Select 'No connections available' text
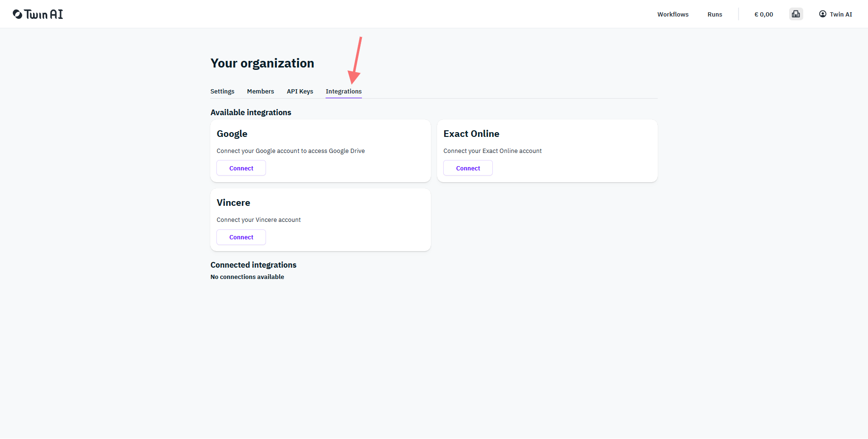 [247, 277]
